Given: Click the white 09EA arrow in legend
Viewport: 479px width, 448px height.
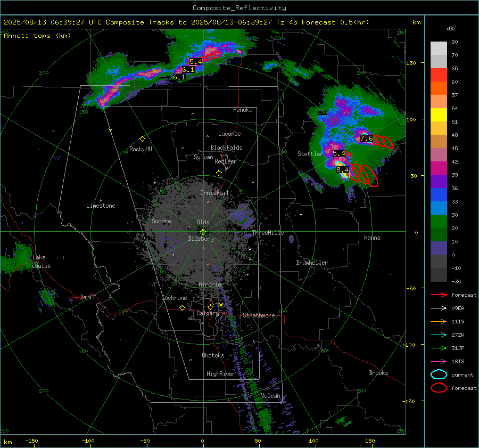Looking at the screenshot, I should coord(439,308).
